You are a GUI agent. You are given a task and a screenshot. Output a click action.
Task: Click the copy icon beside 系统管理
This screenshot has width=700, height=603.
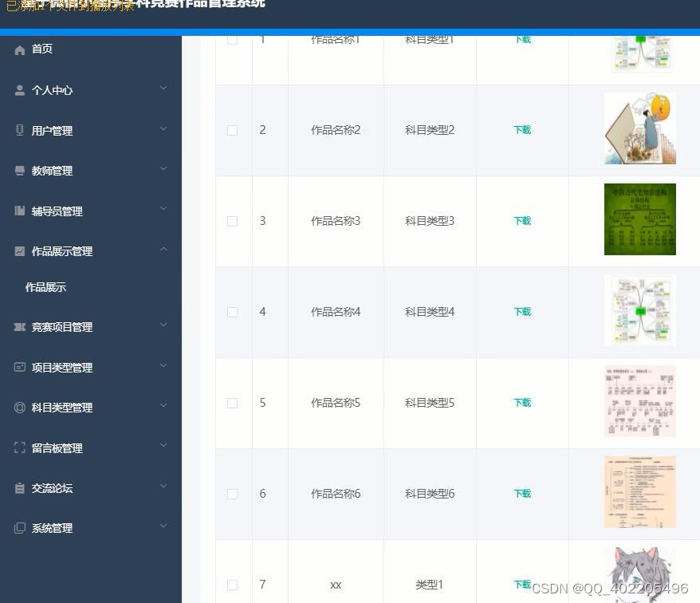pos(20,528)
